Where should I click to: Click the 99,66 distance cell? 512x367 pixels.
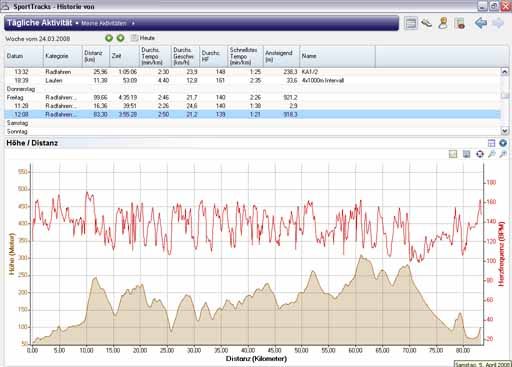click(100, 98)
